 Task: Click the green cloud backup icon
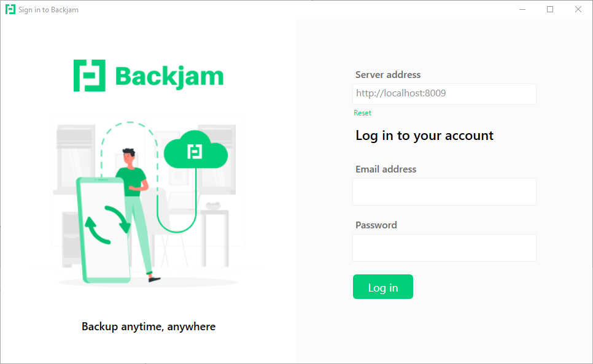pos(196,150)
